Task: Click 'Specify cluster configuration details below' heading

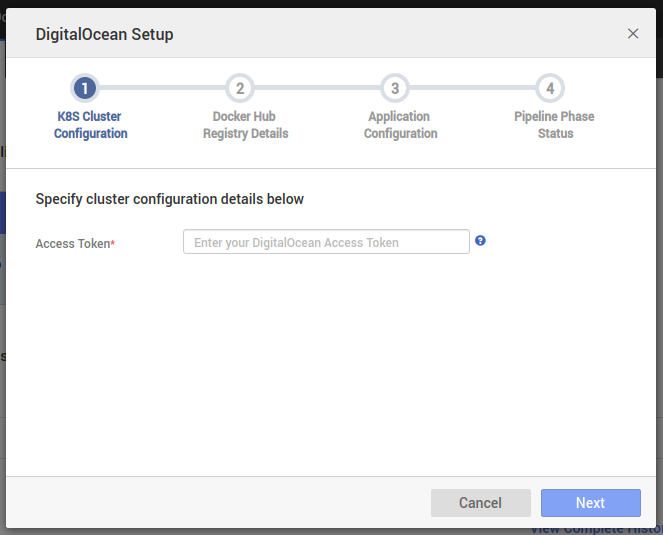Action: click(169, 199)
